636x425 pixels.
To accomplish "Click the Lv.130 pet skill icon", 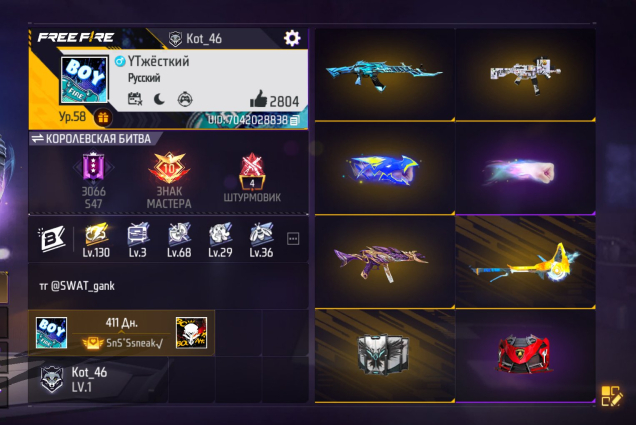I will pyautogui.click(x=96, y=240).
